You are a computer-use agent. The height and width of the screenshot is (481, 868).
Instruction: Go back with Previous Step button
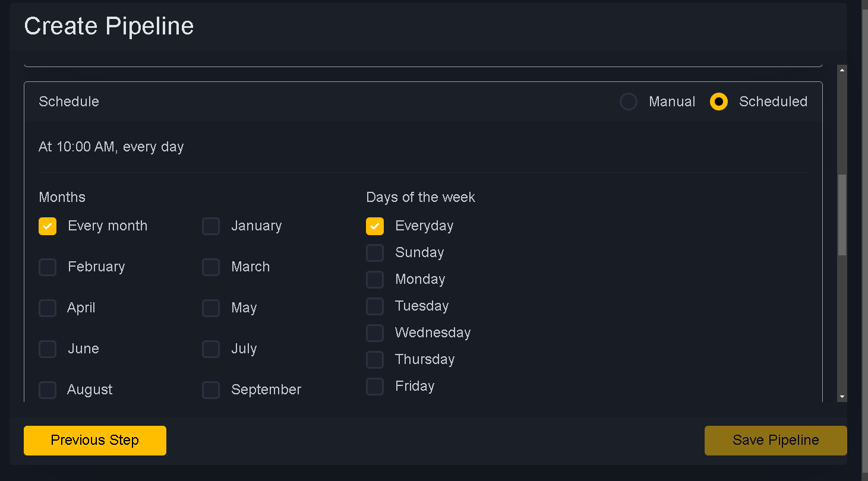coord(95,441)
